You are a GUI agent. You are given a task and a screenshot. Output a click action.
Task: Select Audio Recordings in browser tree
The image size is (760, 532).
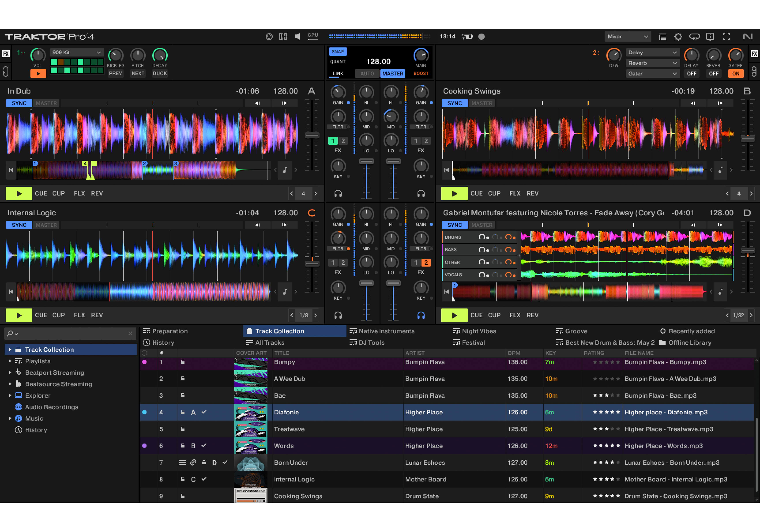pos(52,407)
